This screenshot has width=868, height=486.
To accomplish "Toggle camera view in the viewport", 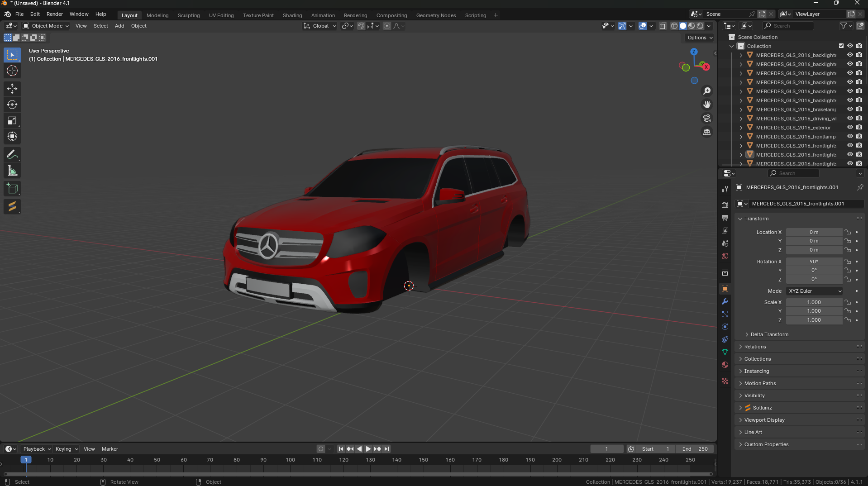I will tap(707, 118).
